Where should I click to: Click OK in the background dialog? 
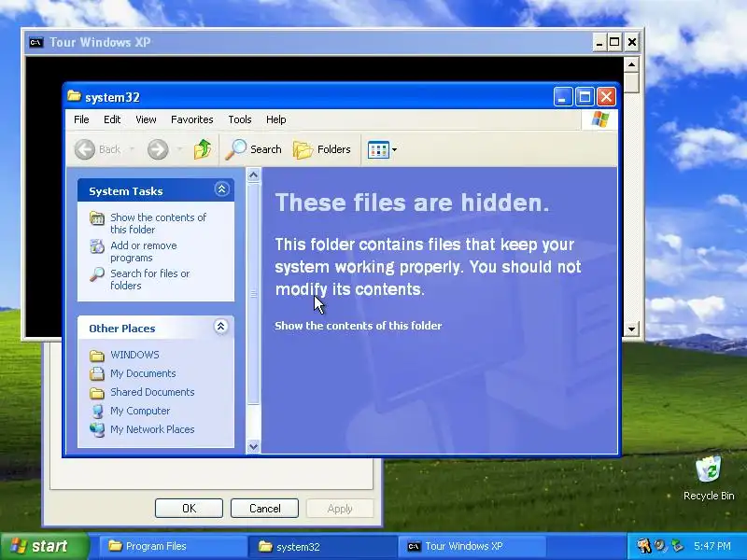click(x=189, y=508)
